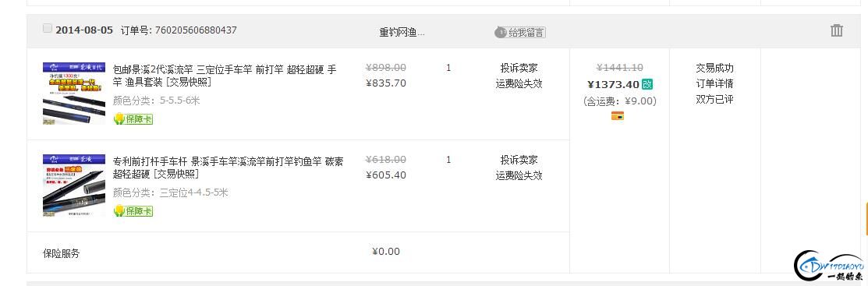Click the green 改 badge beside ¥1373.40

(x=647, y=85)
